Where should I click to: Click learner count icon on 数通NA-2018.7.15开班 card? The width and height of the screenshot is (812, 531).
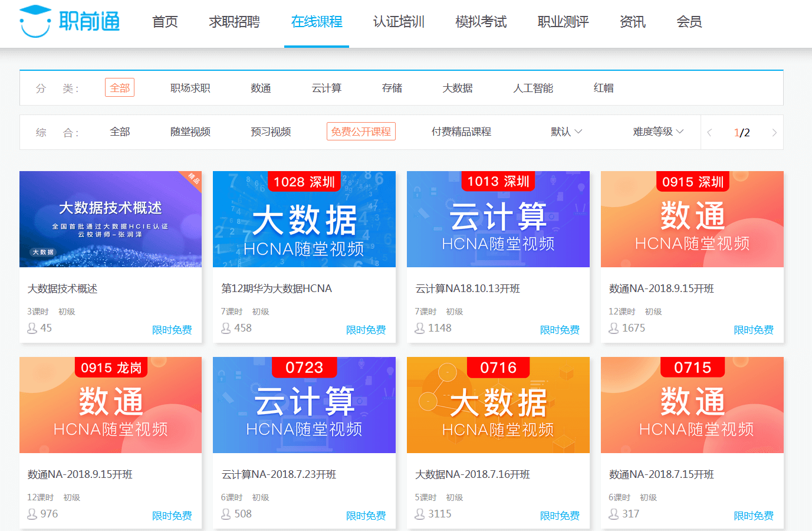[614, 514]
